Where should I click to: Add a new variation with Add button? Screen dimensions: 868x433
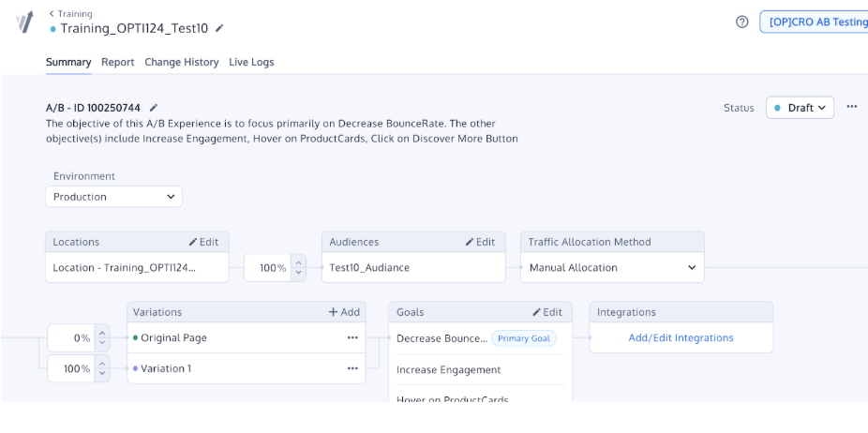click(x=343, y=312)
